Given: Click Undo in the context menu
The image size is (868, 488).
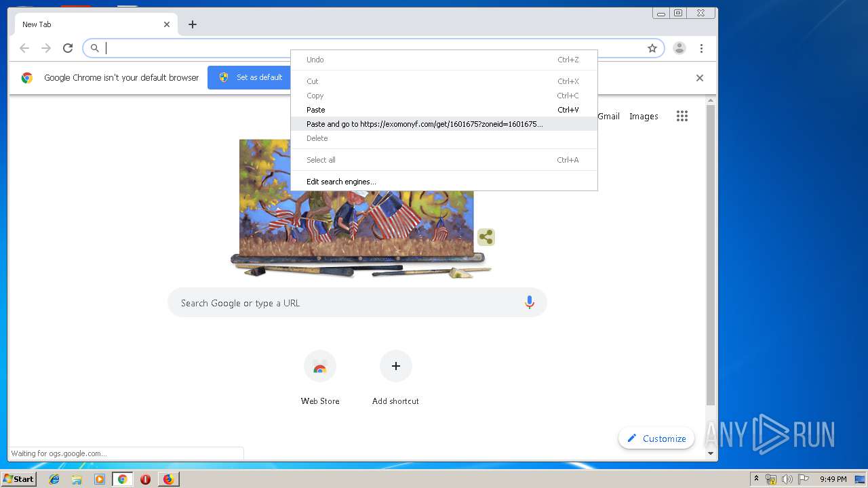Looking at the screenshot, I should [x=444, y=60].
